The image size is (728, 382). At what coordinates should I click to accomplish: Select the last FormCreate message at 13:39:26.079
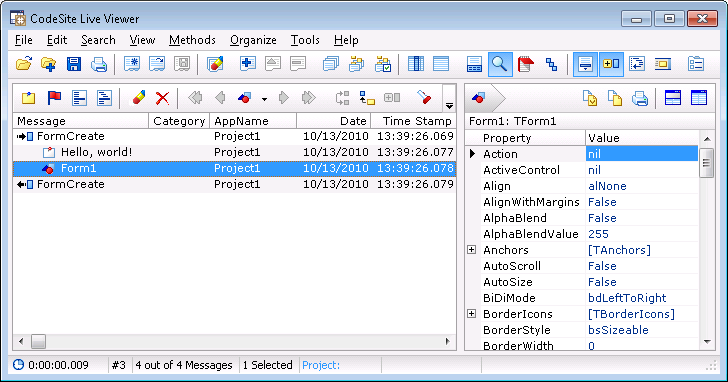234,184
